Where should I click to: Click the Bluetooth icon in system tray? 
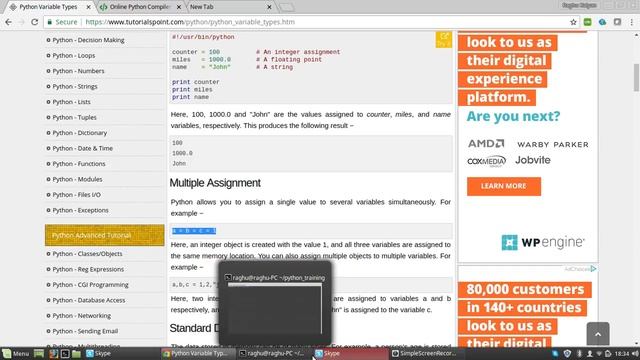click(579, 353)
